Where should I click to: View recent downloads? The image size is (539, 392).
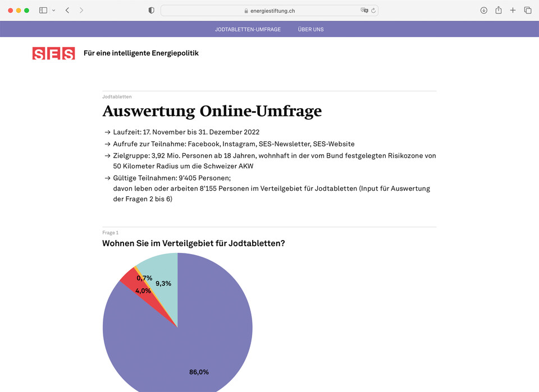[x=483, y=10]
